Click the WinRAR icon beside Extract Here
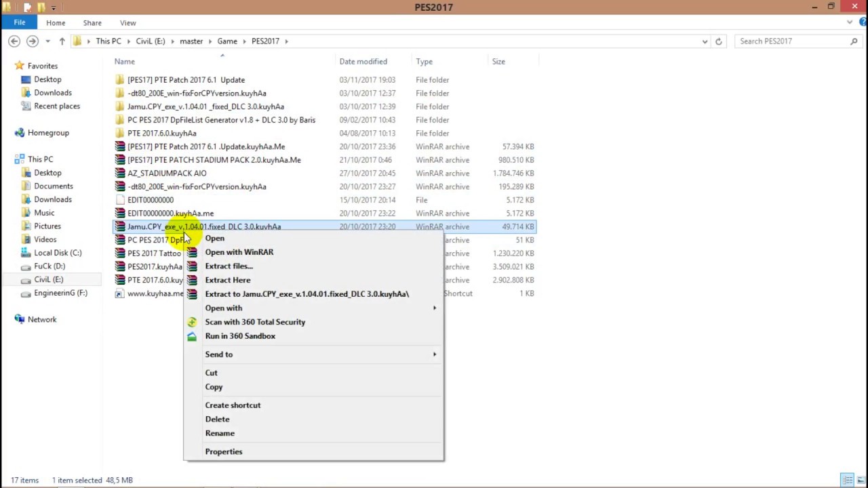 click(x=192, y=280)
